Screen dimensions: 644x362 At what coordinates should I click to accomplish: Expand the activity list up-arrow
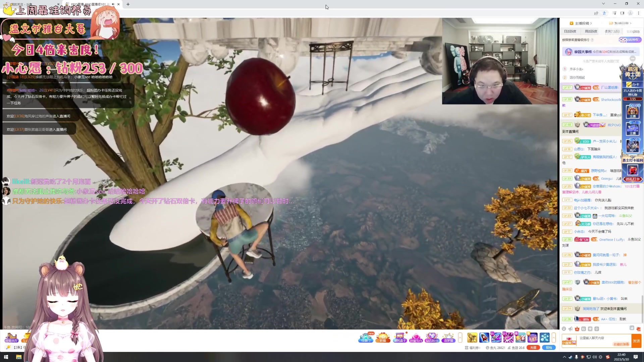pos(460,337)
